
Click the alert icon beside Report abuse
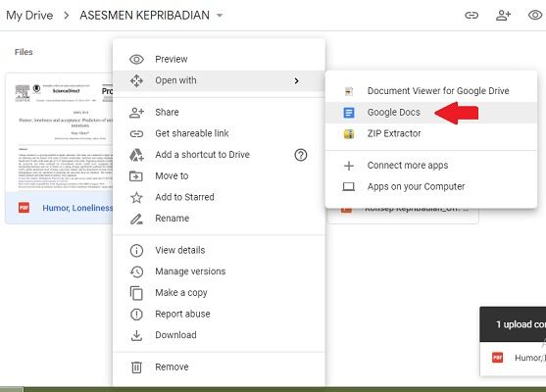[136, 315]
